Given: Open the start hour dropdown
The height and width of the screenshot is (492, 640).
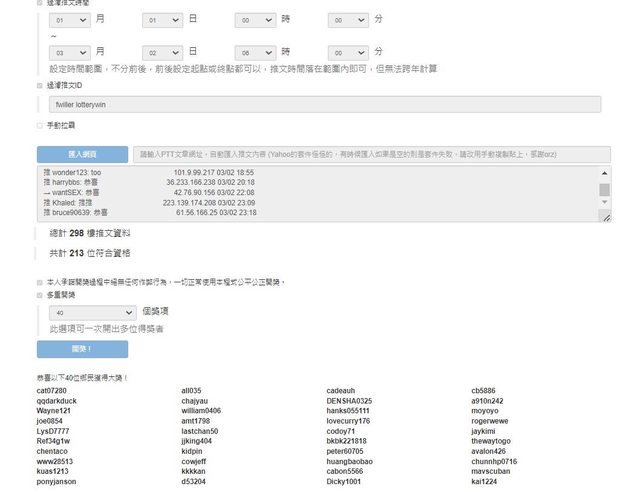Looking at the screenshot, I should pos(256,20).
